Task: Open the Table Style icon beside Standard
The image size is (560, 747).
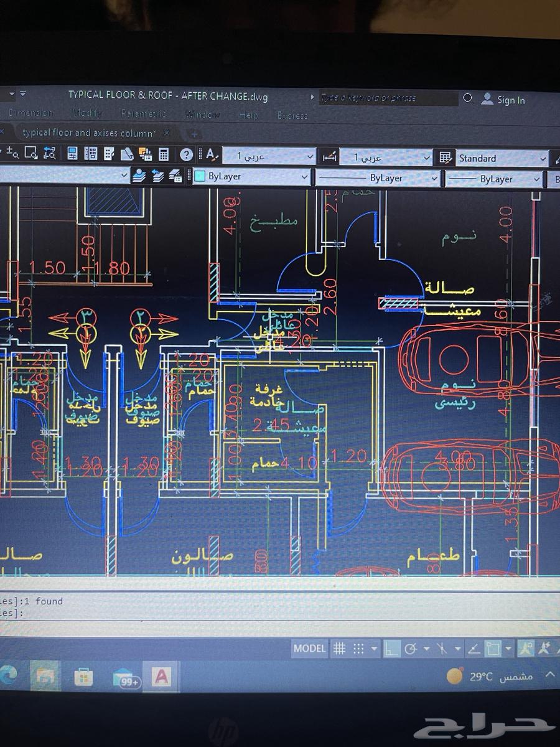Action: 445,157
